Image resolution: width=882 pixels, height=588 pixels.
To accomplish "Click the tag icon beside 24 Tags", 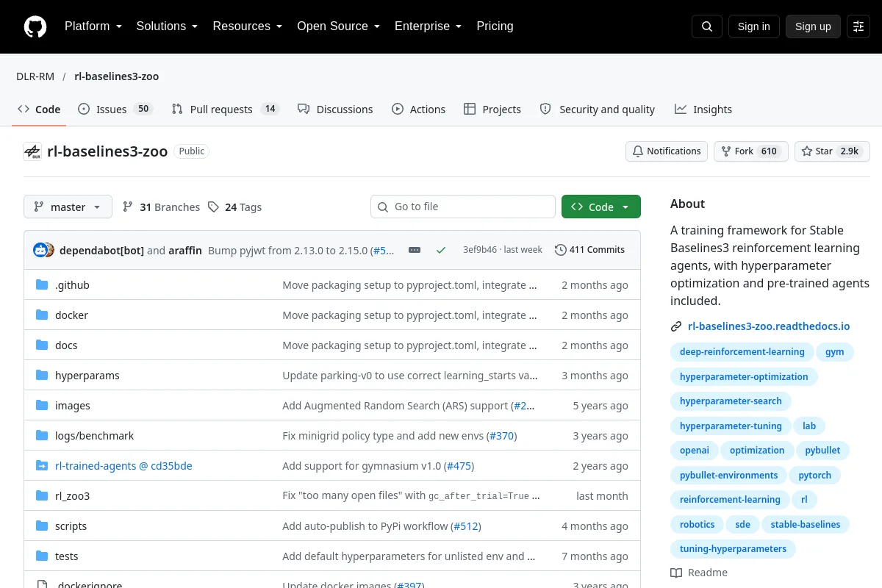I will 213,207.
